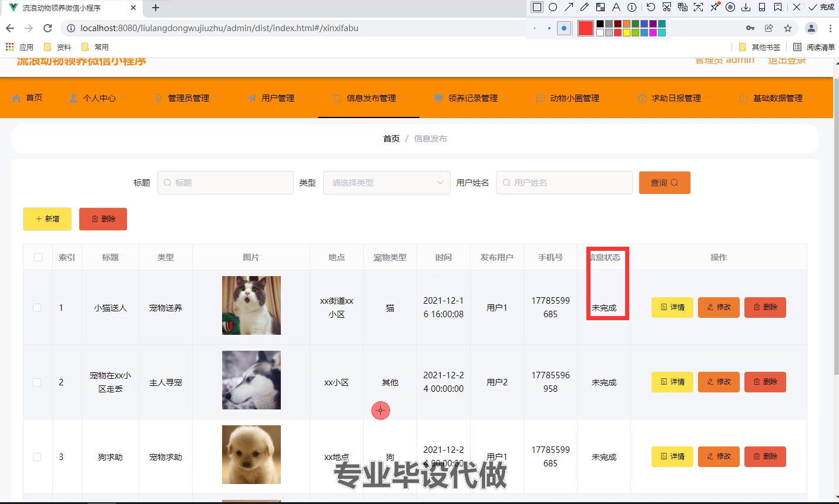Expand the 领养记录管理 menu
The image size is (839, 504).
pos(471,98)
